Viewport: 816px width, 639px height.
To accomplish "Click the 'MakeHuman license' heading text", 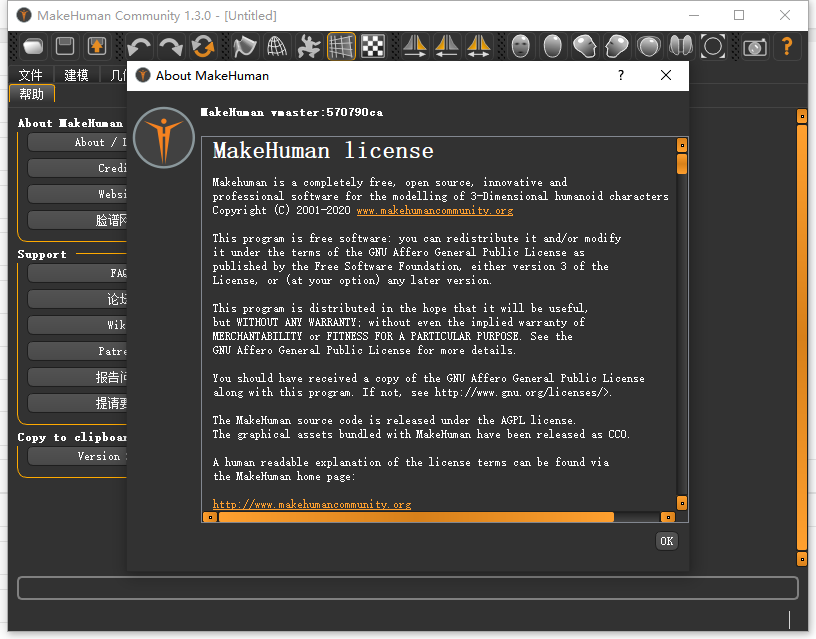I will [x=323, y=151].
